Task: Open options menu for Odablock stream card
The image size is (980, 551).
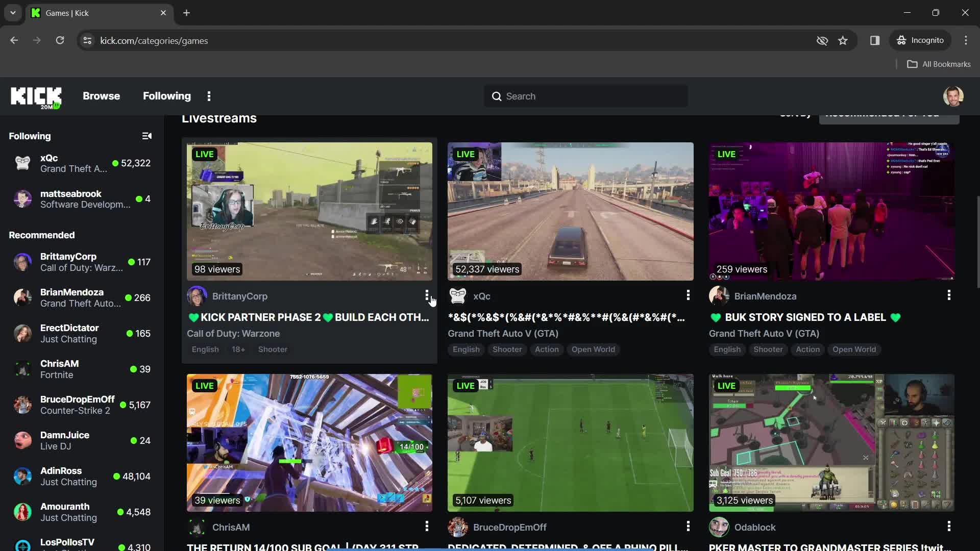Action: pyautogui.click(x=949, y=527)
